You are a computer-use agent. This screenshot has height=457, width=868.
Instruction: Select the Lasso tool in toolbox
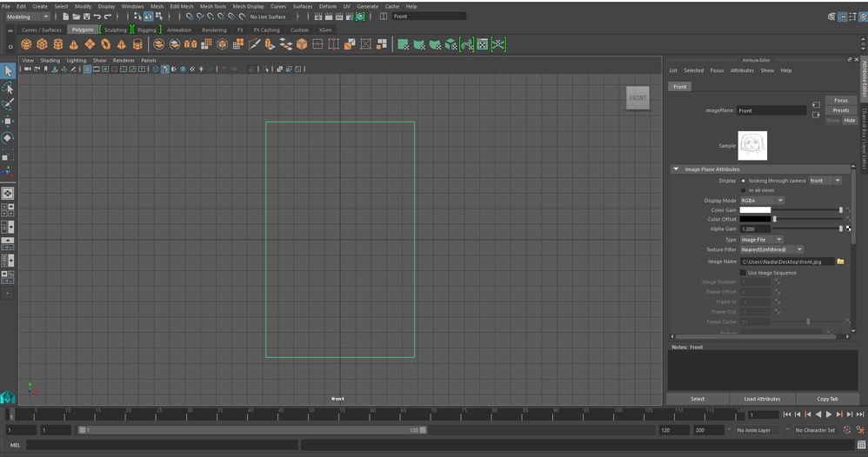[8, 88]
